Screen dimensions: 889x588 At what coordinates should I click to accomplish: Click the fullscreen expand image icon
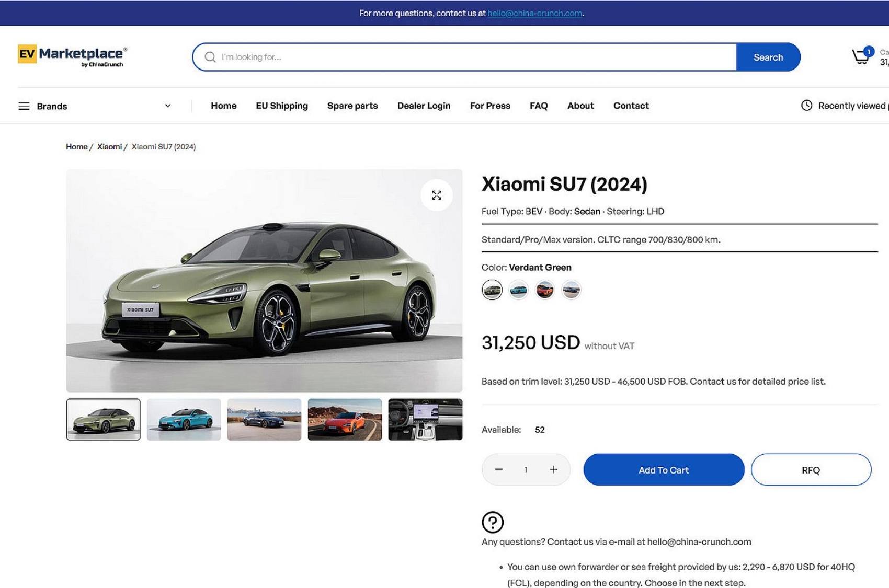pos(436,195)
